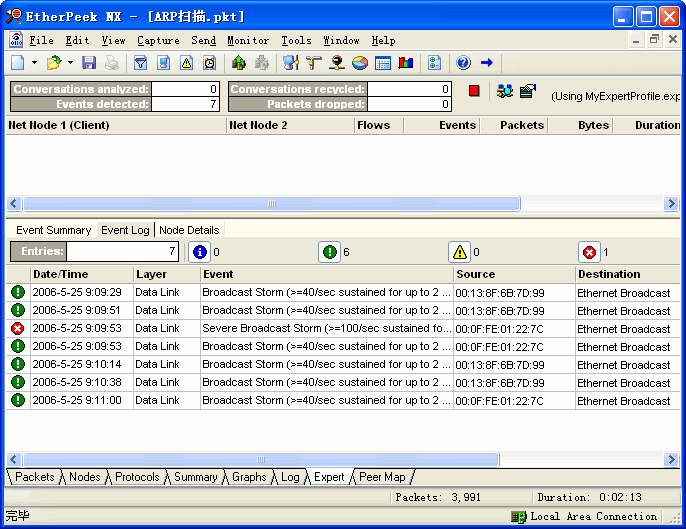Select the Node Details tab
The height and width of the screenshot is (529, 686).
[x=189, y=230]
